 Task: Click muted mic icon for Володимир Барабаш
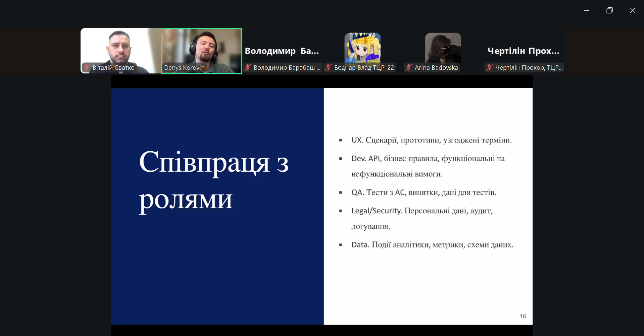pos(248,67)
